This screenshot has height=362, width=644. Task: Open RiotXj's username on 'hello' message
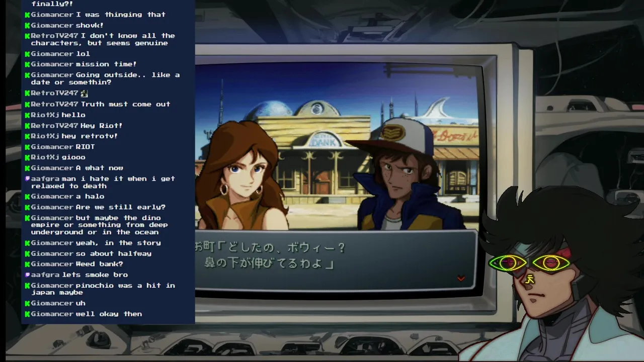[45, 115]
